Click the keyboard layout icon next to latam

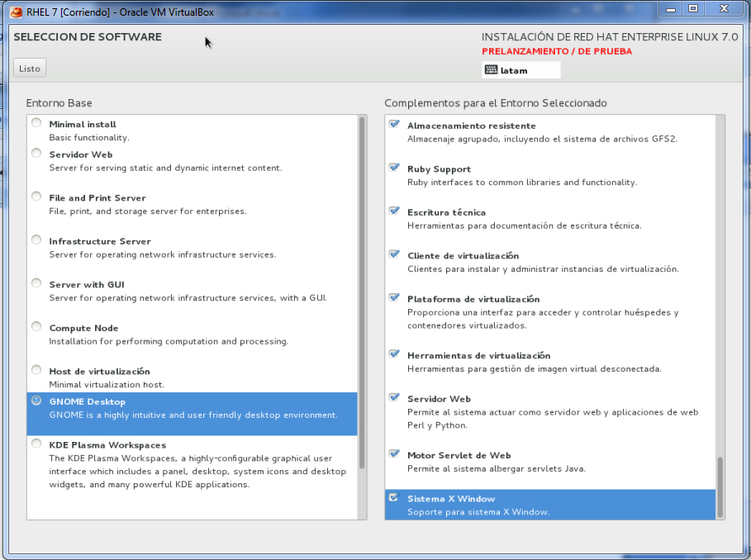(491, 70)
